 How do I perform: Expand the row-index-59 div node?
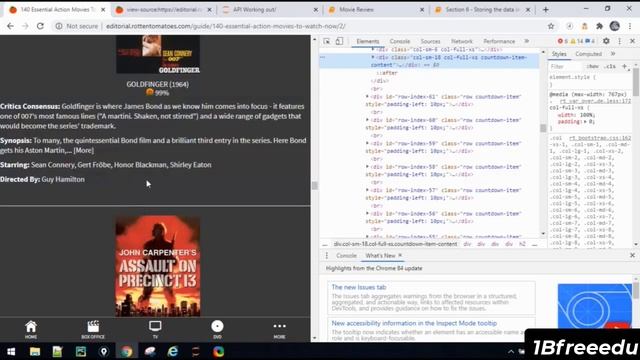pyautogui.click(x=367, y=143)
